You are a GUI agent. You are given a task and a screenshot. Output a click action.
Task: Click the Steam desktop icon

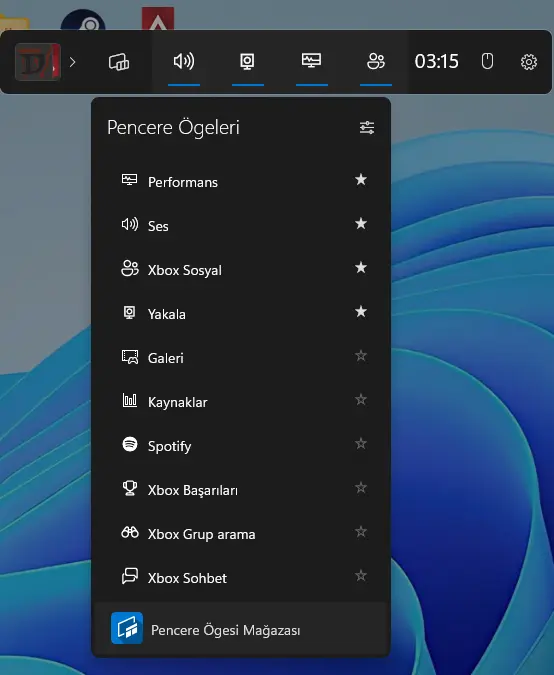[x=83, y=20]
